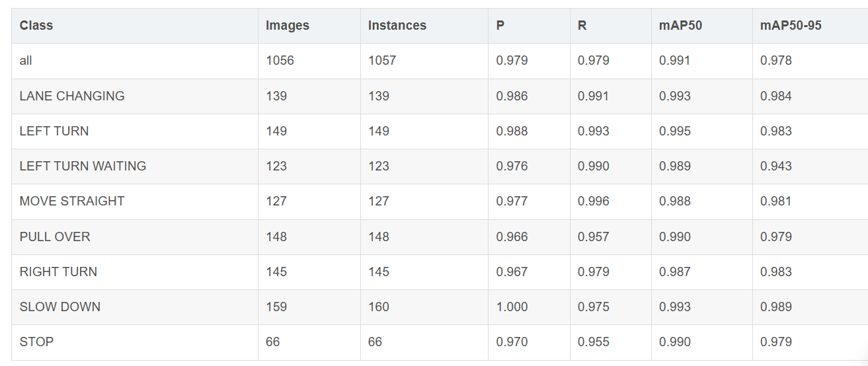Select the STOP class cell
Image resolution: width=868 pixels, height=366 pixels.
point(36,342)
